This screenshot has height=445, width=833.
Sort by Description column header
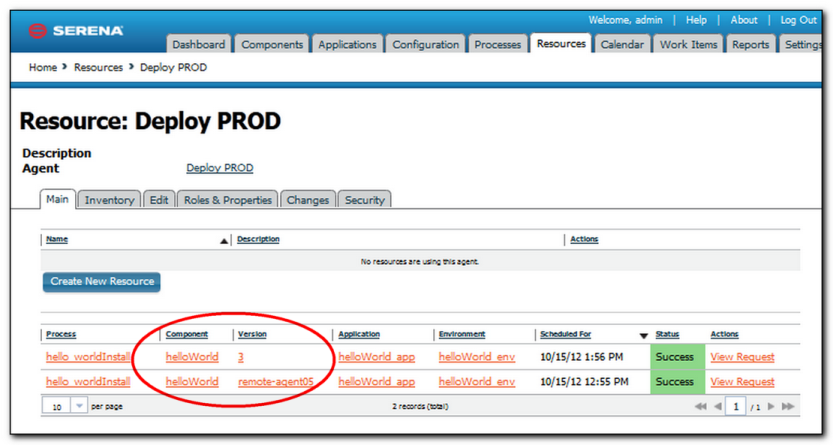(258, 239)
